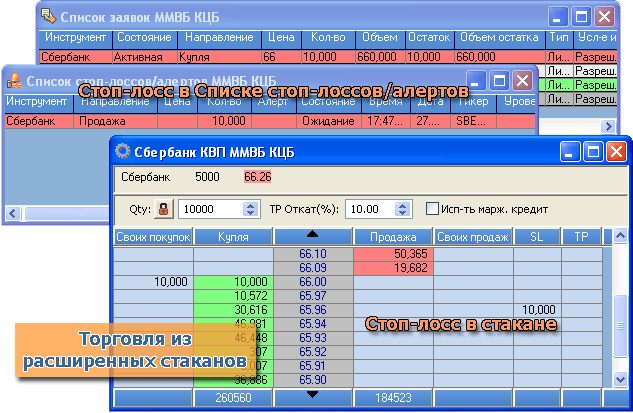
Task: Click the 66.00 price cell
Action: click(313, 282)
